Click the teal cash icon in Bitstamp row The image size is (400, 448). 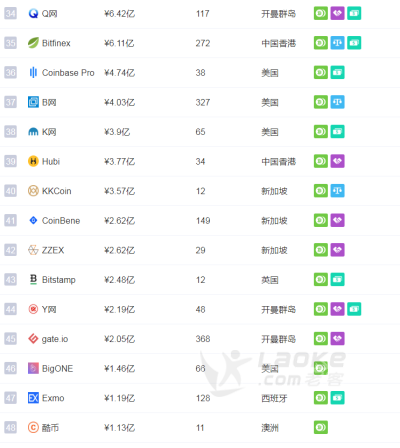point(337,279)
